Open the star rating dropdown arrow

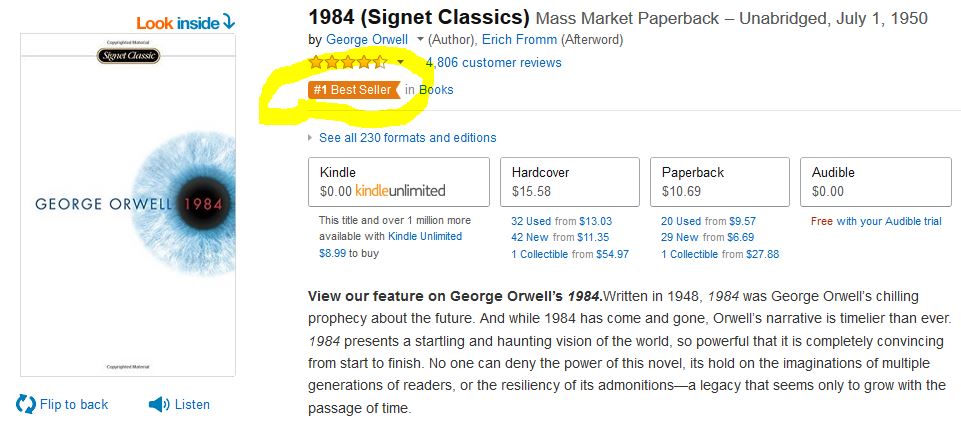coord(400,62)
